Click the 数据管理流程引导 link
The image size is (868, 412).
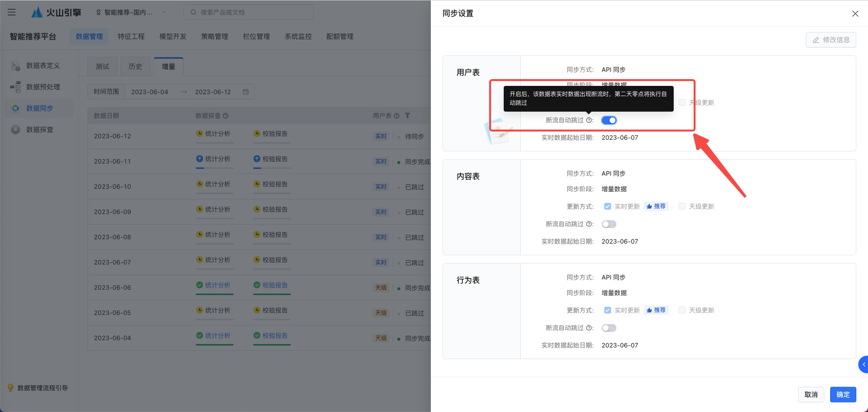pyautogui.click(x=43, y=388)
